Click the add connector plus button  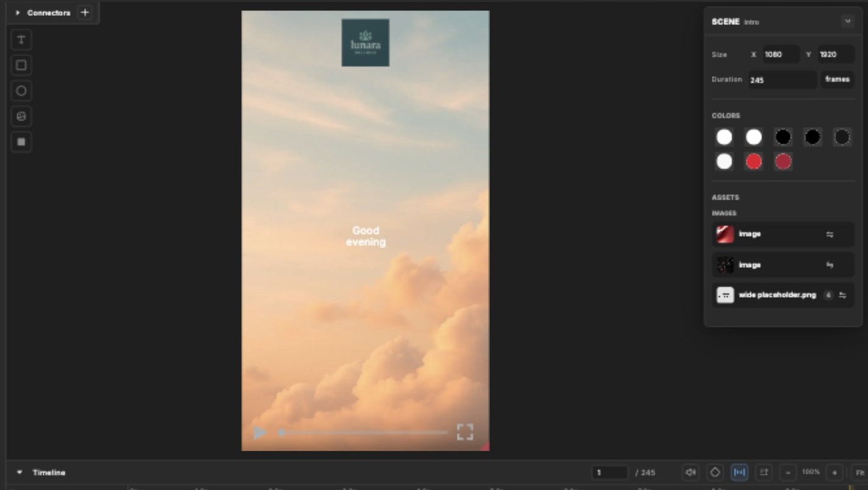(x=85, y=12)
